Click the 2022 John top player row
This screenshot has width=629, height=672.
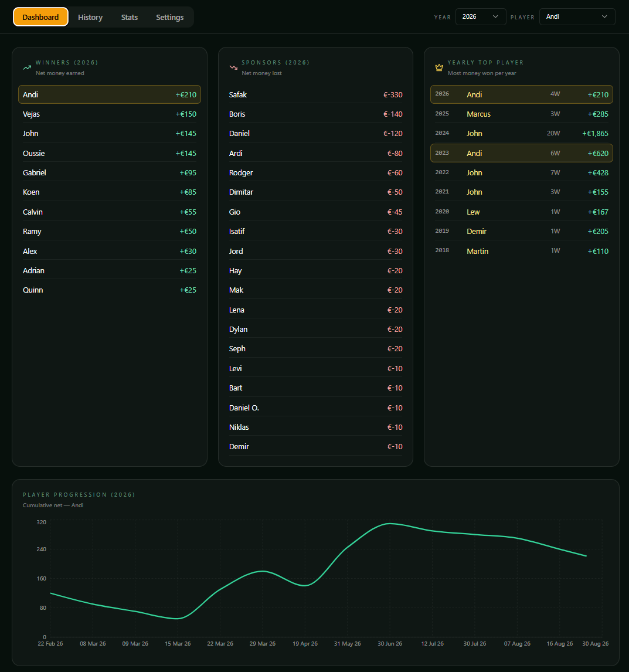[522, 173]
